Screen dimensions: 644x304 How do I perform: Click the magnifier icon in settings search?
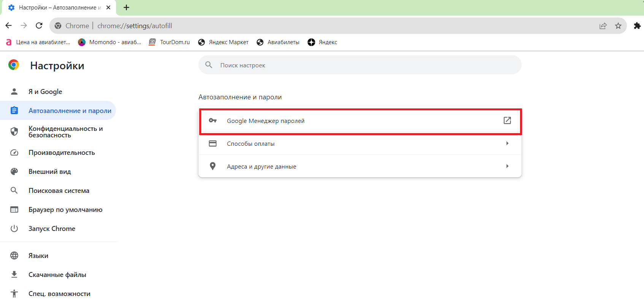point(209,65)
